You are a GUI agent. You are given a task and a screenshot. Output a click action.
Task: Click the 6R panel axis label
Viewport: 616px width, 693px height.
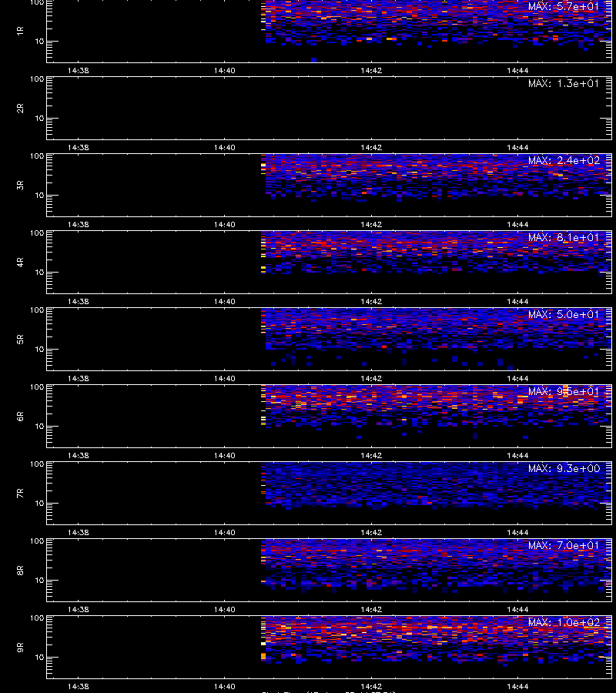20,417
